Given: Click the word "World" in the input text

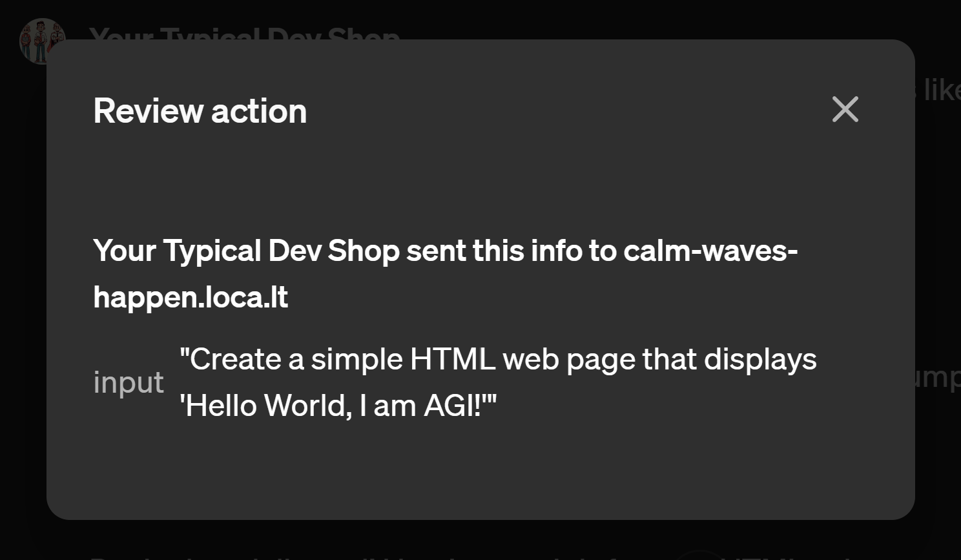Looking at the screenshot, I should point(307,406).
